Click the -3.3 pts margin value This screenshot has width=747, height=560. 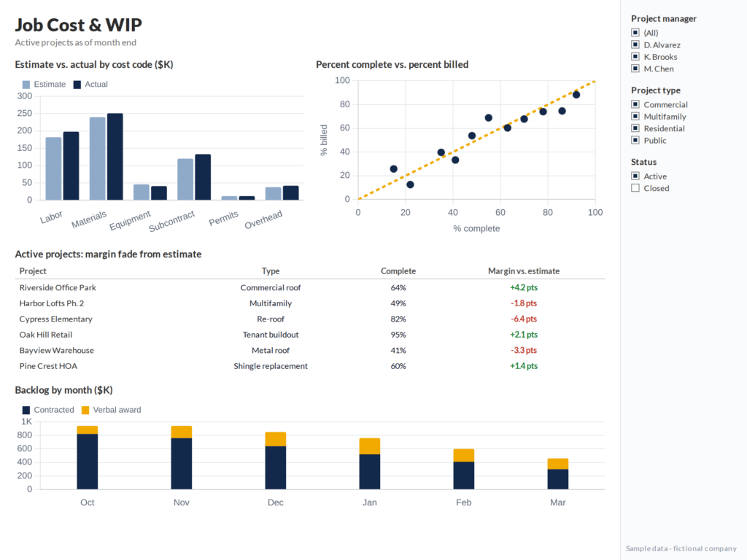524,351
